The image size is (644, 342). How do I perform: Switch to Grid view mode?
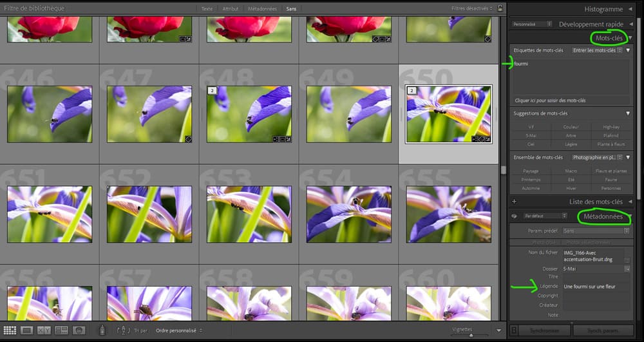10,330
